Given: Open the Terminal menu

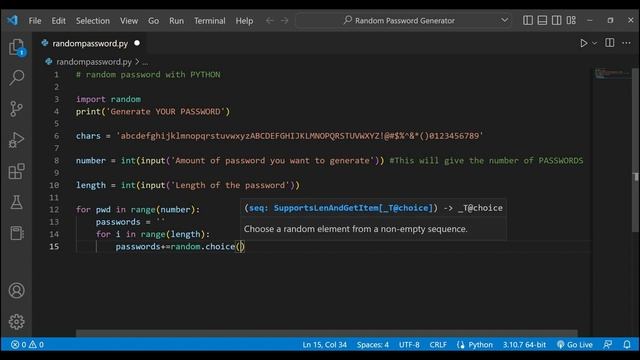Looking at the screenshot, I should 209,21.
